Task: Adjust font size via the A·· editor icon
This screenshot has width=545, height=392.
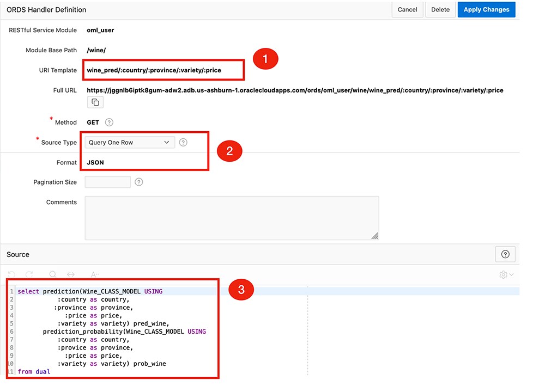Action: (95, 274)
